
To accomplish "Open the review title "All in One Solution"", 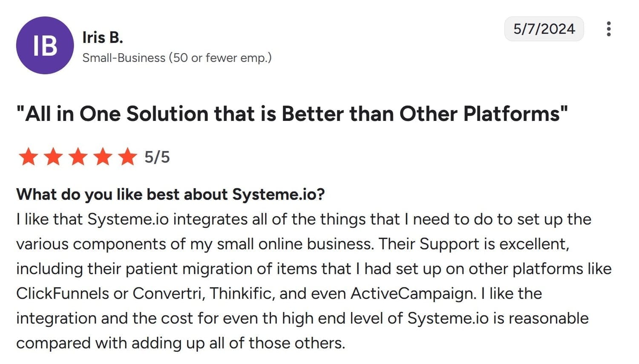I will [292, 114].
